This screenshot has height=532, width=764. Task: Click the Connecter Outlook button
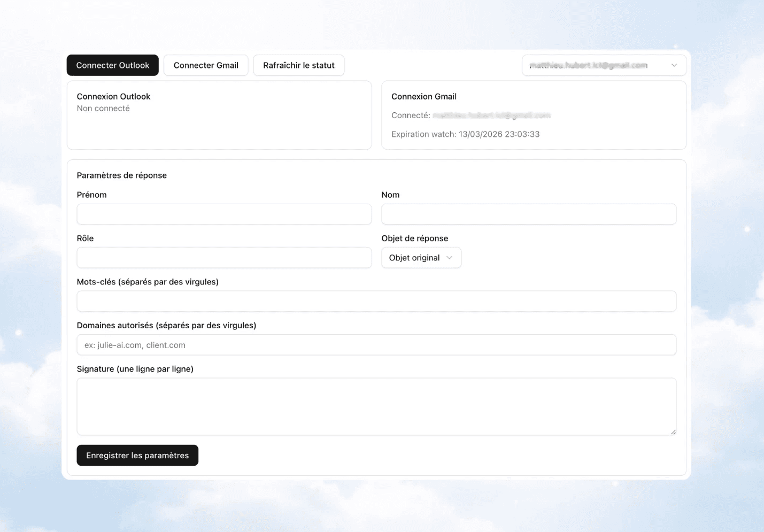(x=112, y=65)
